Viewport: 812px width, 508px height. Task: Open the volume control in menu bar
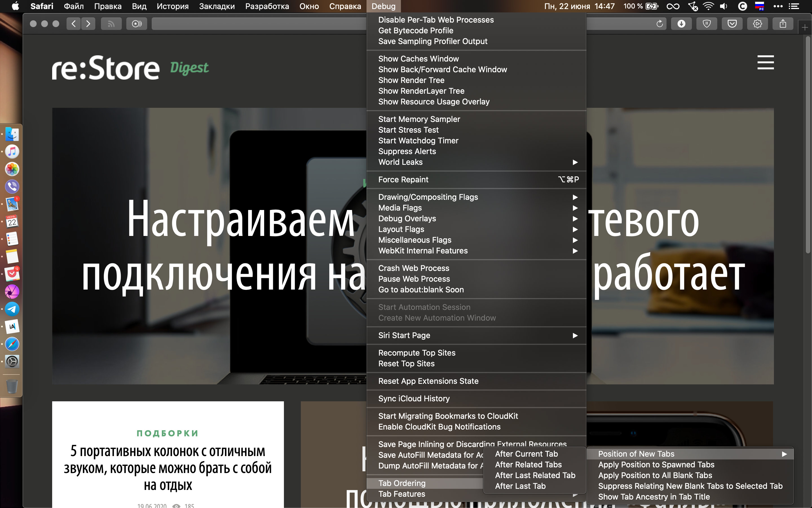point(724,6)
